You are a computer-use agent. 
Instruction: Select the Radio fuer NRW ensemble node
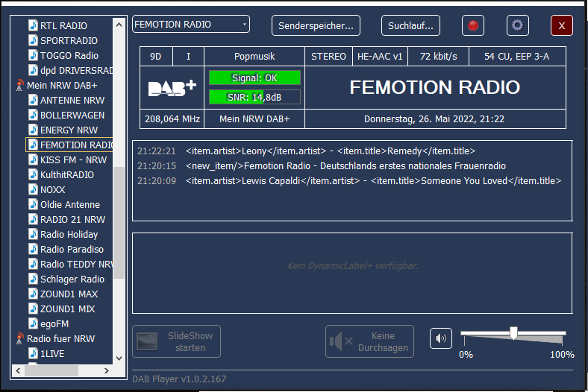[x=60, y=339]
